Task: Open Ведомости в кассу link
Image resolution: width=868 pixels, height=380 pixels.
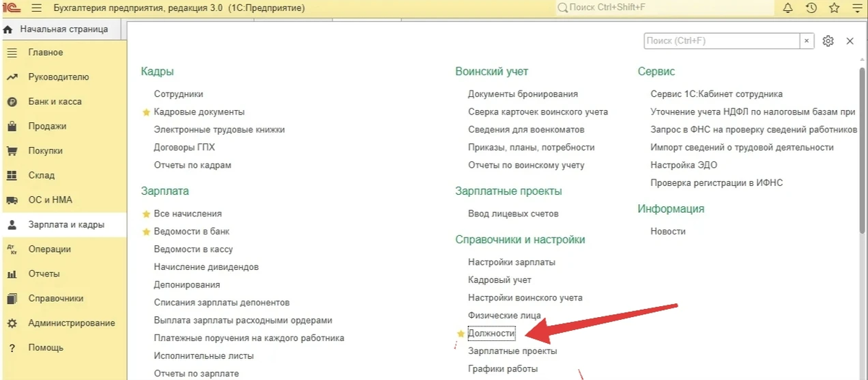Action: [x=193, y=249]
